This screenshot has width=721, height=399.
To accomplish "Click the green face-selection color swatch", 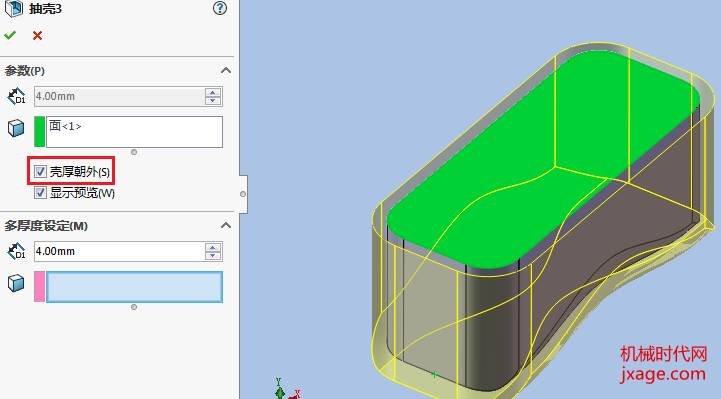I will (x=40, y=132).
